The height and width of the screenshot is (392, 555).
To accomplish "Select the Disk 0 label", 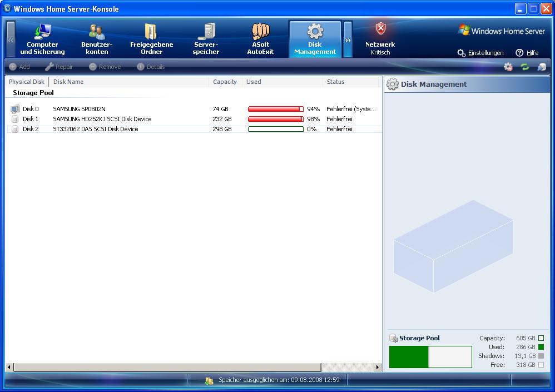I will (x=31, y=109).
